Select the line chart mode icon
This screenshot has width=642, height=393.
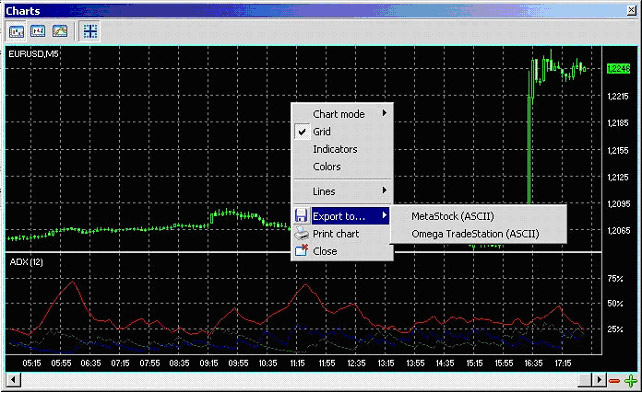click(x=60, y=31)
